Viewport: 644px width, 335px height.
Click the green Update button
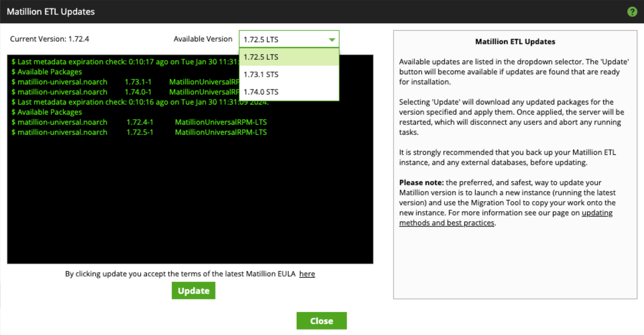(x=193, y=291)
